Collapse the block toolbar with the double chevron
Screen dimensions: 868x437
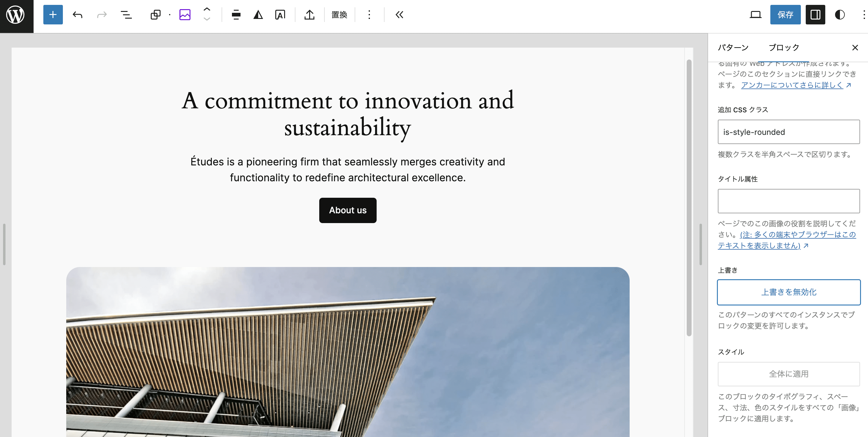point(399,15)
